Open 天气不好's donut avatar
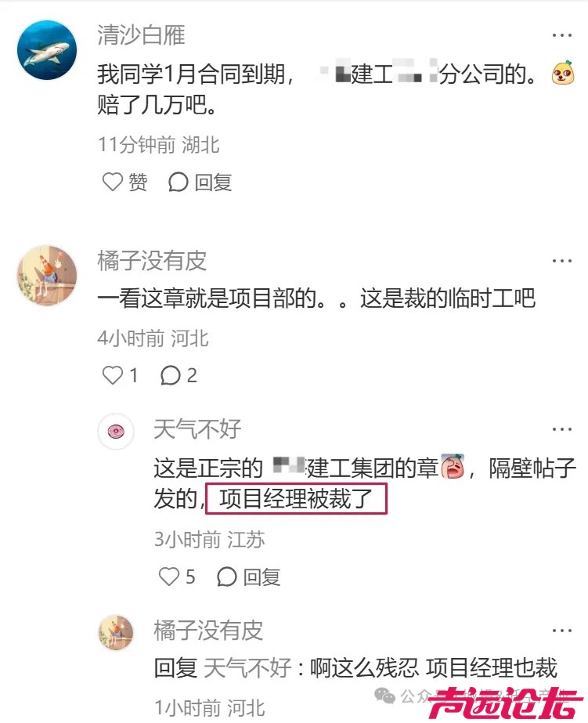The height and width of the screenshot is (723, 588). point(116,432)
